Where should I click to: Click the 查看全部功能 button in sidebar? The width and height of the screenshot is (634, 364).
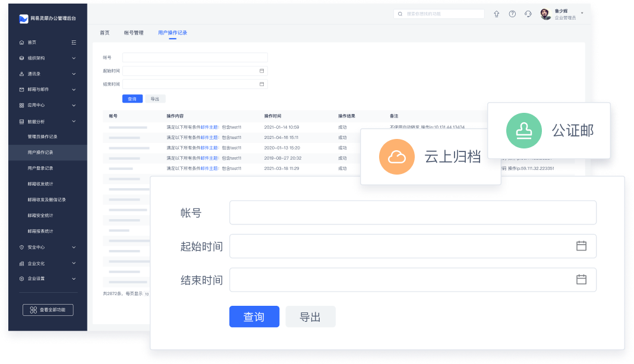point(48,310)
